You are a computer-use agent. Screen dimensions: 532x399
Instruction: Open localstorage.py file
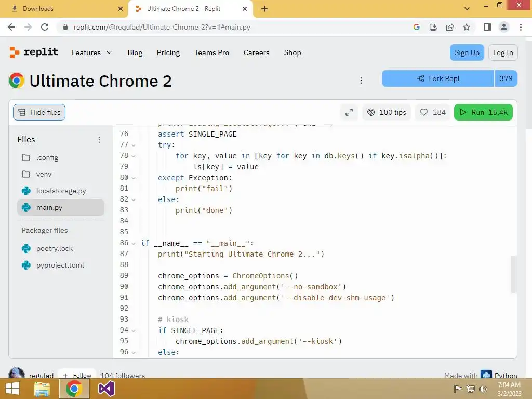coord(60,191)
